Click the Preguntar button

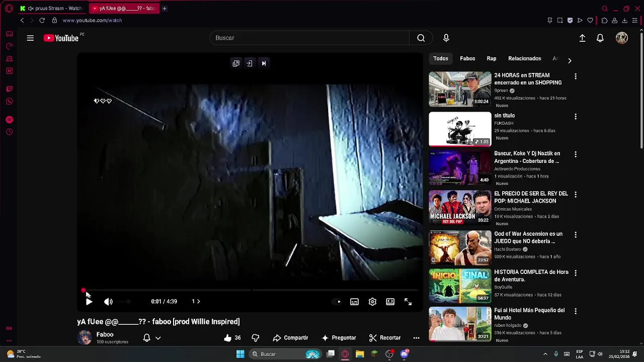coord(339,338)
